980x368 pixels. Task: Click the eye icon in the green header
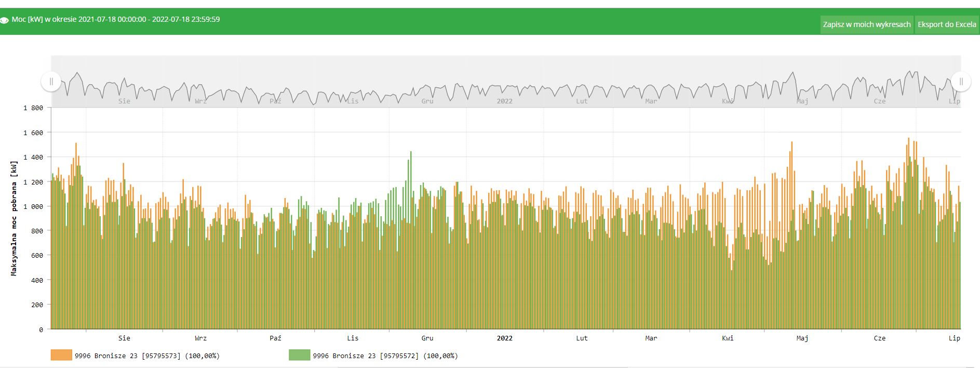tap(4, 21)
